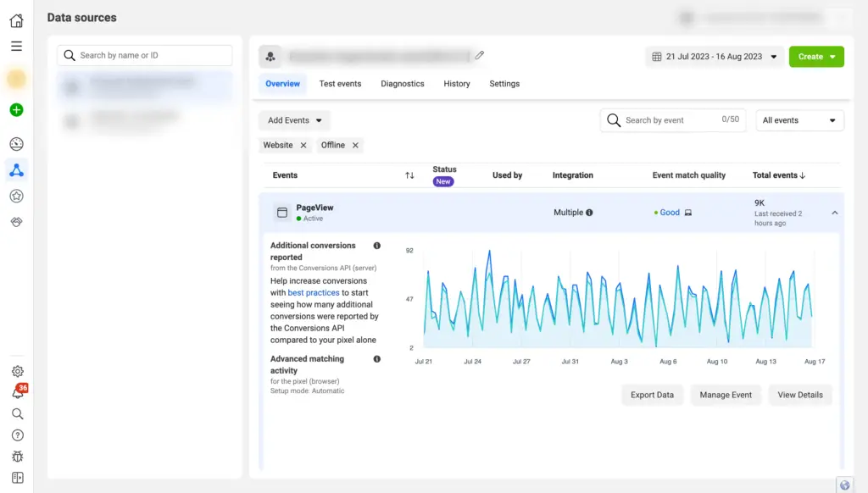Click the Aug 6 label on chart axis
The image size is (868, 493).
pos(668,362)
